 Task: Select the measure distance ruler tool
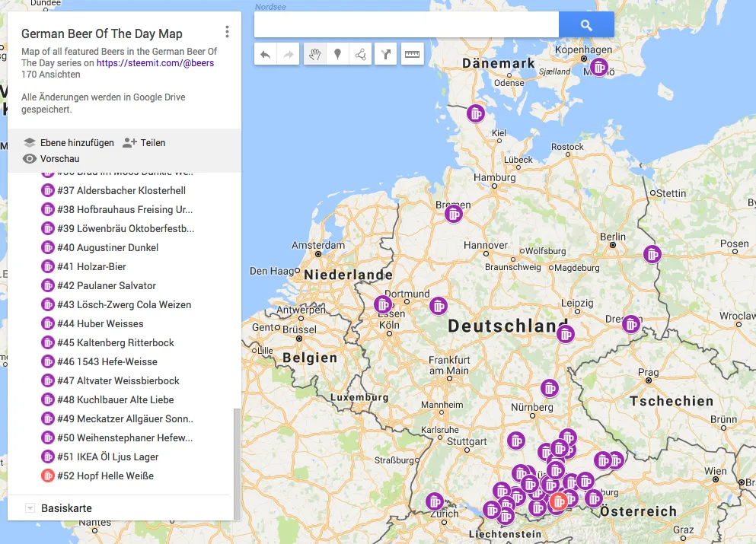point(412,55)
